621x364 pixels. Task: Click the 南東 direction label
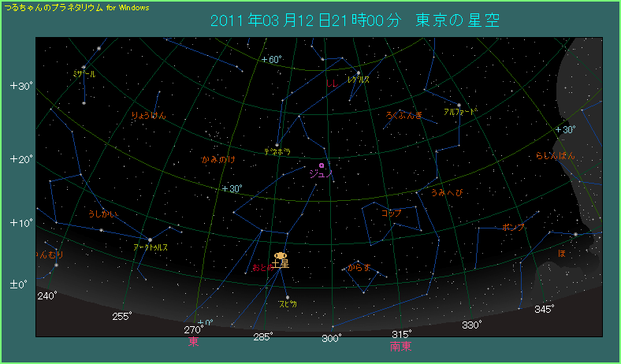click(x=400, y=345)
